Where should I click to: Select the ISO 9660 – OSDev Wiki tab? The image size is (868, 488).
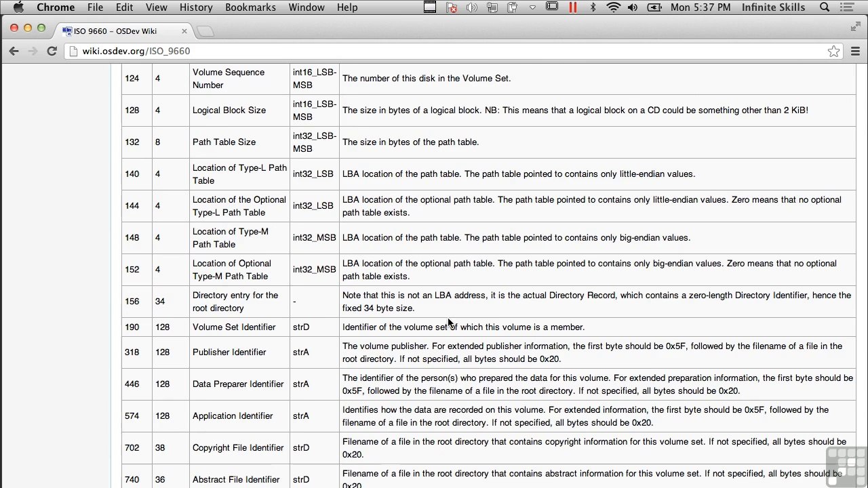(125, 31)
